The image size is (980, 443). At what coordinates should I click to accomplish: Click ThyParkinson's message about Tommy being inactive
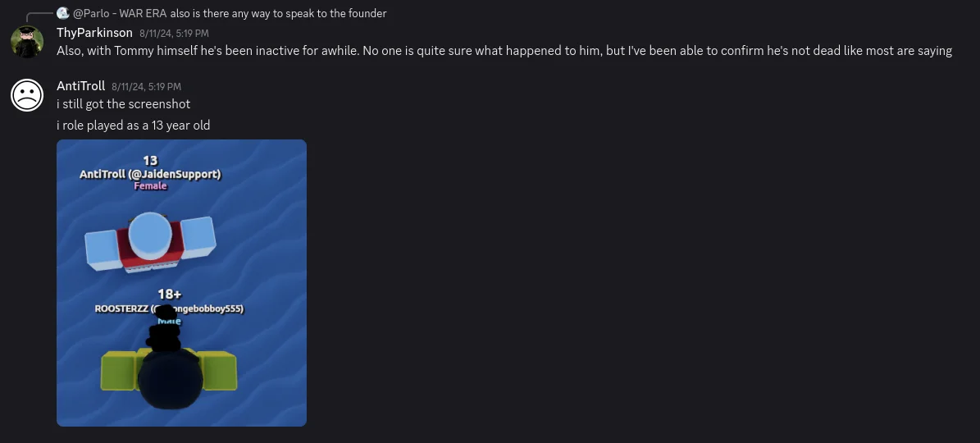click(504, 51)
